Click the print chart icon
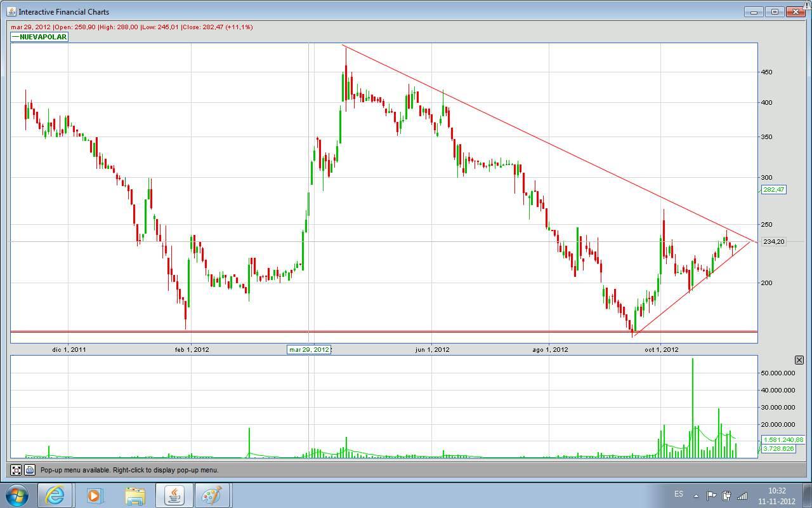The width and height of the screenshot is (812, 508). pyautogui.click(x=29, y=470)
